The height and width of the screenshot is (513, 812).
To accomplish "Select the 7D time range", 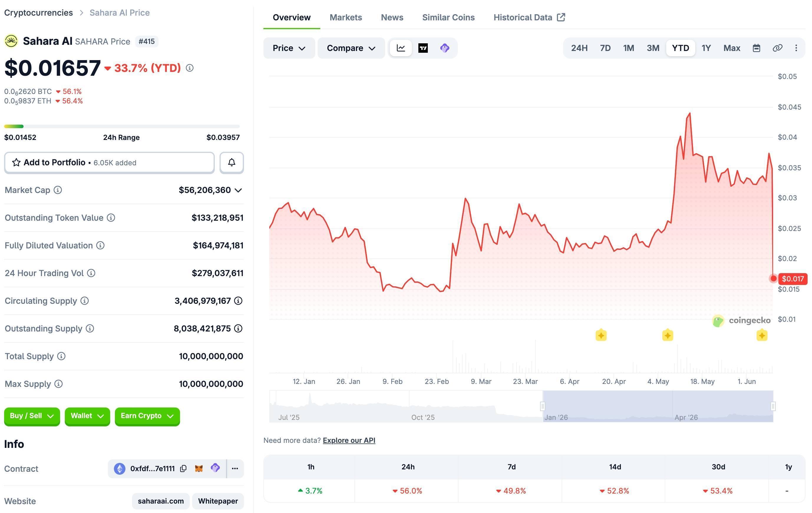I will point(605,48).
